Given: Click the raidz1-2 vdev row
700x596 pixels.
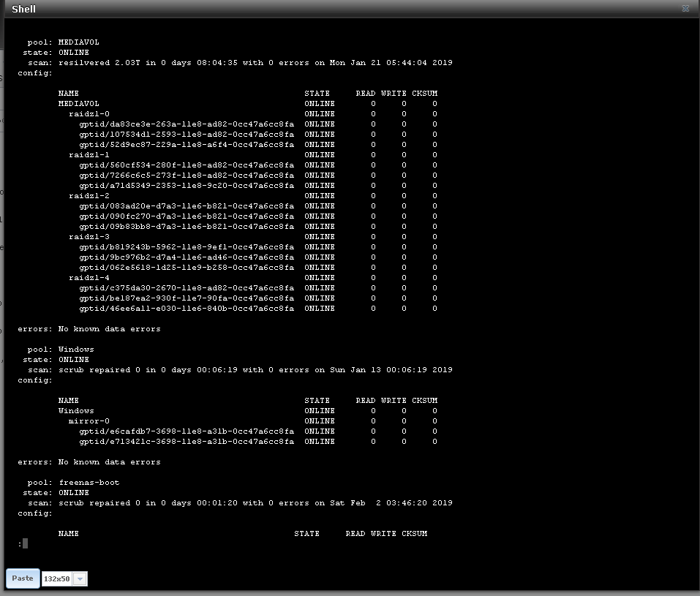Looking at the screenshot, I should (x=252, y=196).
